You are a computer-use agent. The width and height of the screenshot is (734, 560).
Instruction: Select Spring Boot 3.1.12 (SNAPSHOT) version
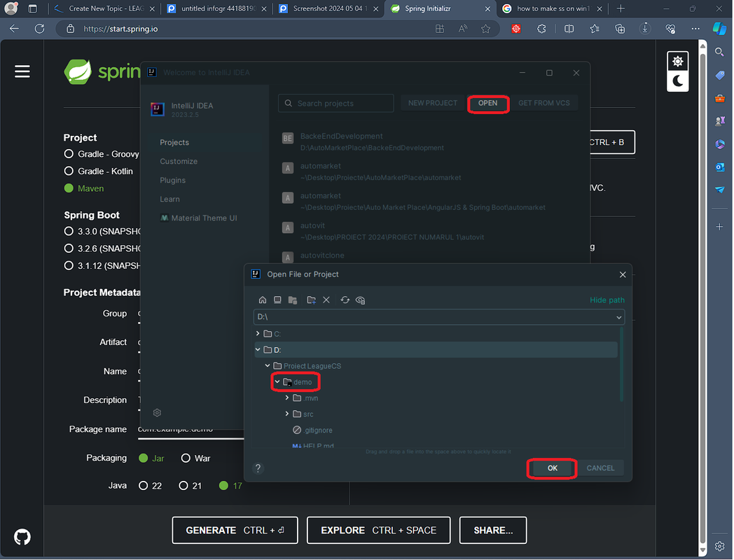[x=69, y=266]
